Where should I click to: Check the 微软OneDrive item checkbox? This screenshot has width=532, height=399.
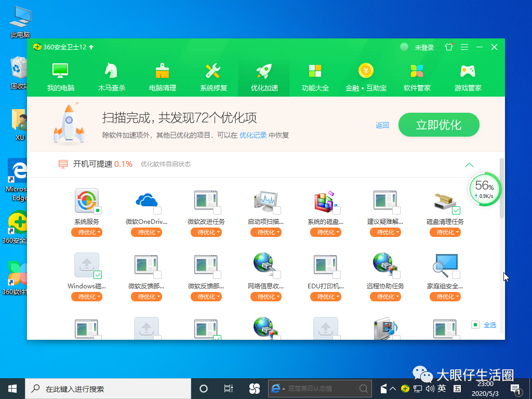[x=157, y=210]
